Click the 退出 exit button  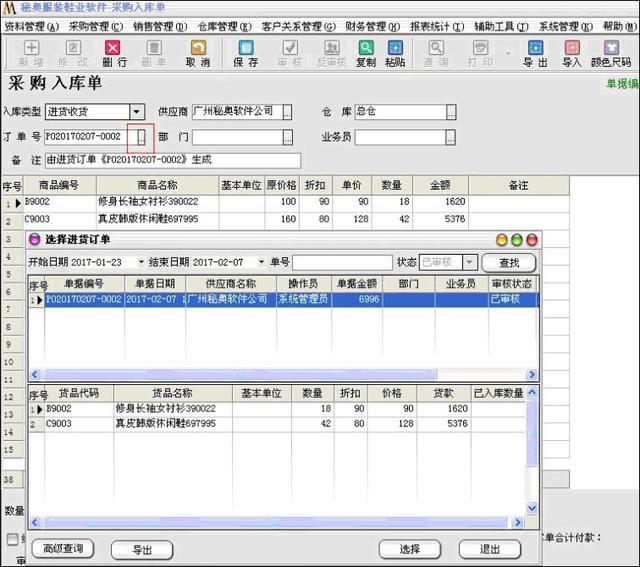click(489, 549)
